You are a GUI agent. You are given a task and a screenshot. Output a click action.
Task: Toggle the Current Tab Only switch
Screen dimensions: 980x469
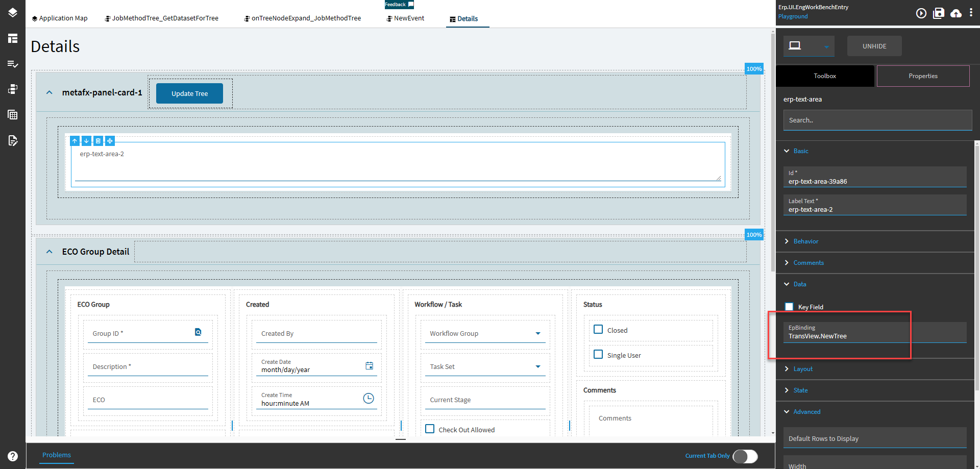click(x=745, y=456)
